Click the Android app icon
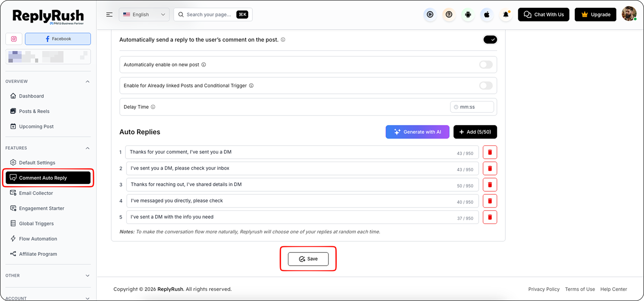The width and height of the screenshot is (644, 301). click(x=468, y=15)
